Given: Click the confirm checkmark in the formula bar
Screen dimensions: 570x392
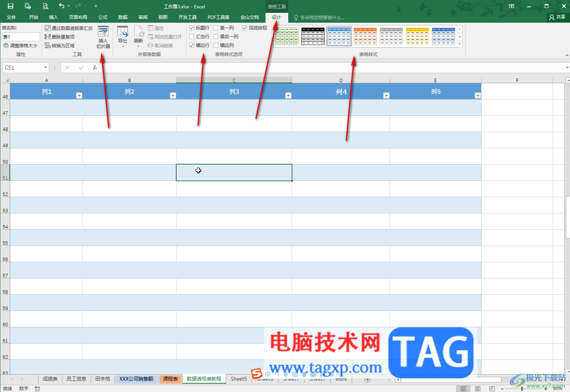Looking at the screenshot, I should coord(81,68).
